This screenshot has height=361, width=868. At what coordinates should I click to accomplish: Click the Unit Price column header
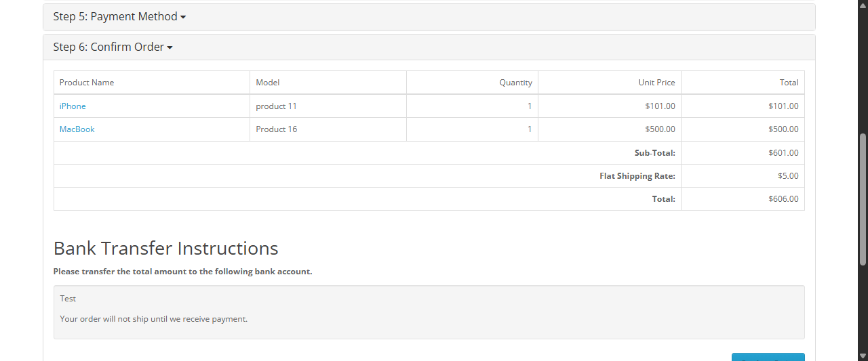(x=656, y=83)
